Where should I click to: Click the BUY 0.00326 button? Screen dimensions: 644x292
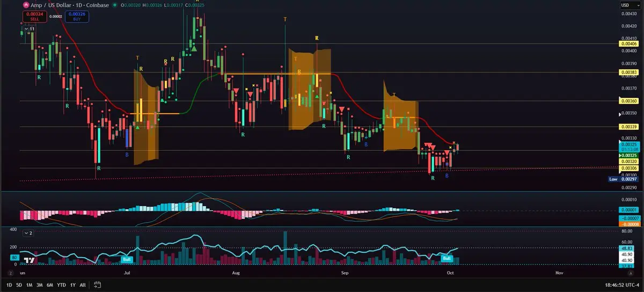[x=77, y=16]
